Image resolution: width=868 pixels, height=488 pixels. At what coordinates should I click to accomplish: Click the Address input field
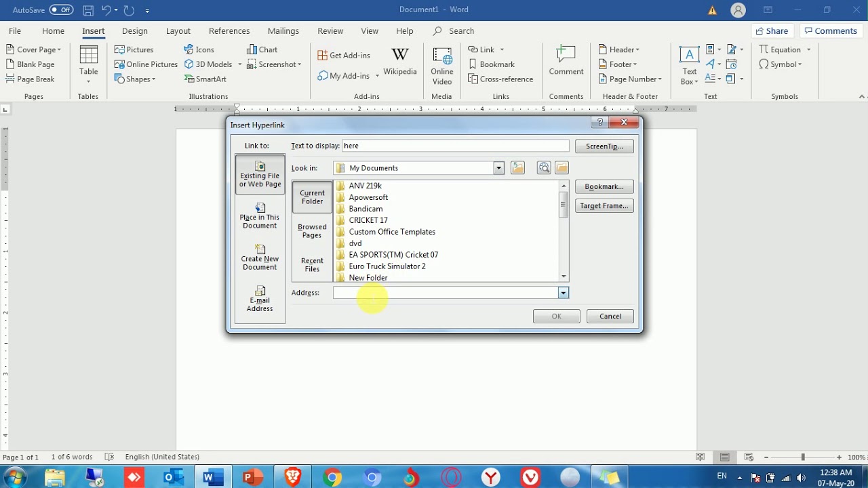tap(446, 293)
